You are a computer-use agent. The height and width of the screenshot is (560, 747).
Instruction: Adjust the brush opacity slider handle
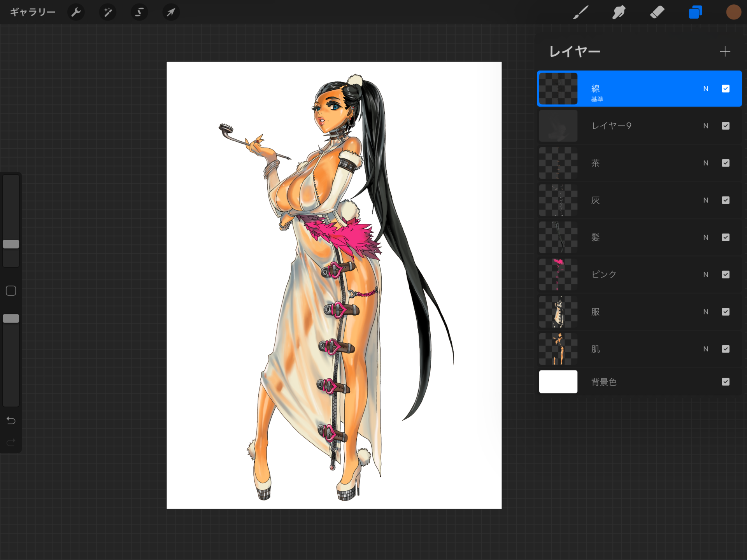tap(11, 318)
